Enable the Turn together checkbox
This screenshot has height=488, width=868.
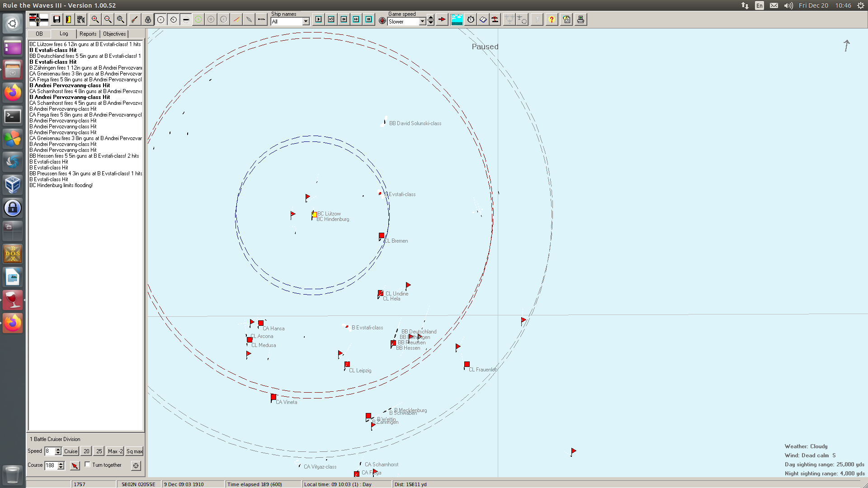[88, 465]
